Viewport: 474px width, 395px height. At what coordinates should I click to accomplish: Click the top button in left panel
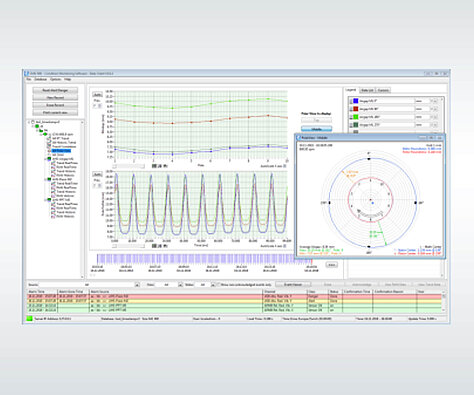pyautogui.click(x=55, y=90)
